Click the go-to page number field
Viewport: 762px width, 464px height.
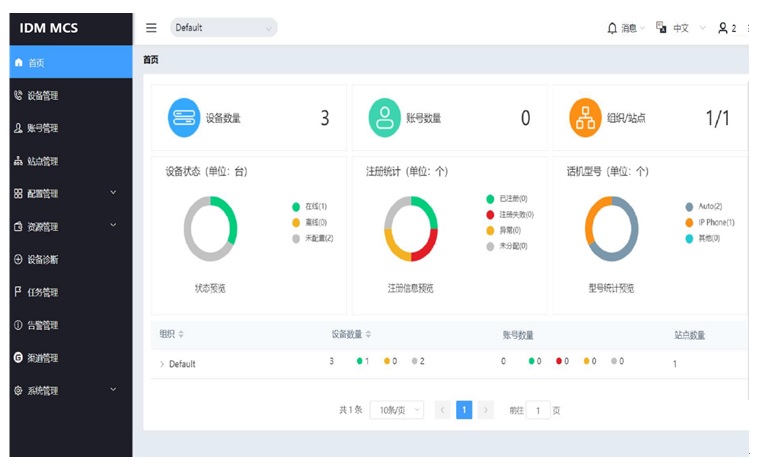tap(538, 410)
